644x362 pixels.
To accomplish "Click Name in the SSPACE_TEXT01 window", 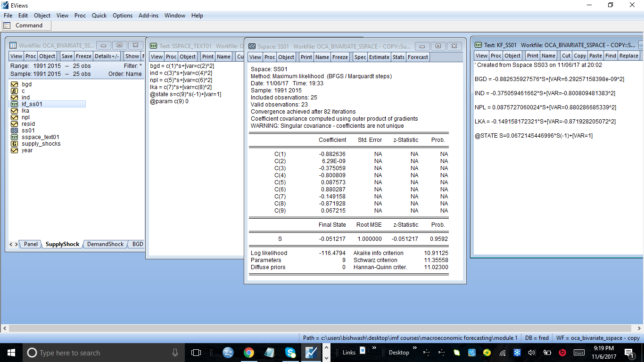I will pyautogui.click(x=223, y=57).
